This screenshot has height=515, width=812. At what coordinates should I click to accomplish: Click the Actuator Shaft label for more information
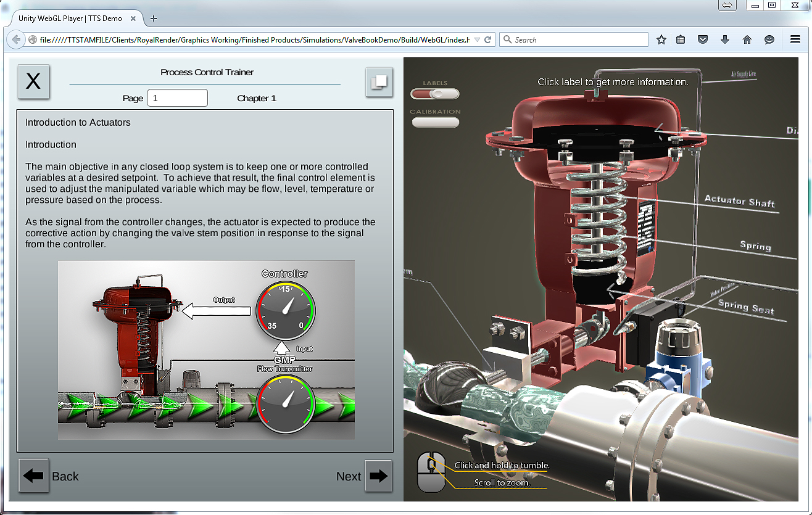[x=740, y=200]
